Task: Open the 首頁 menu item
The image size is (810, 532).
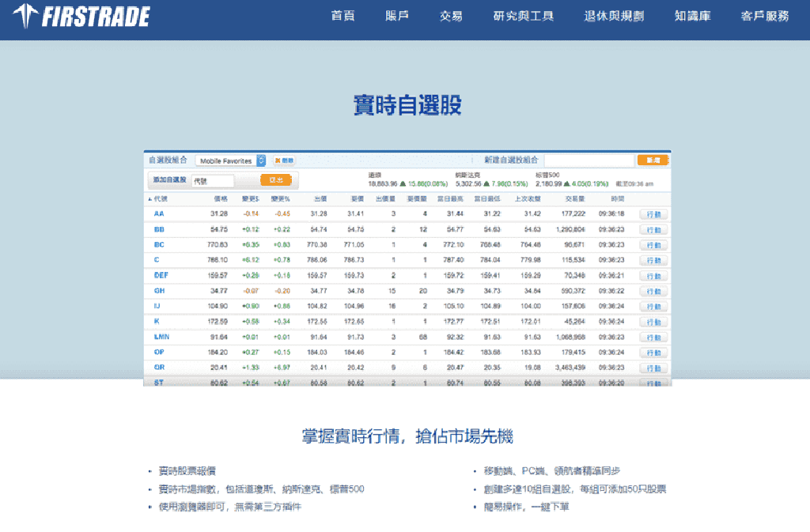Action: click(x=343, y=15)
